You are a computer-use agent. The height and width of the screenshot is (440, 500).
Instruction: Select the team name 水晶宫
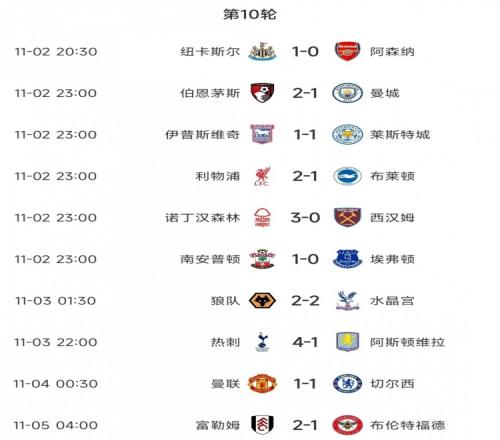point(392,301)
